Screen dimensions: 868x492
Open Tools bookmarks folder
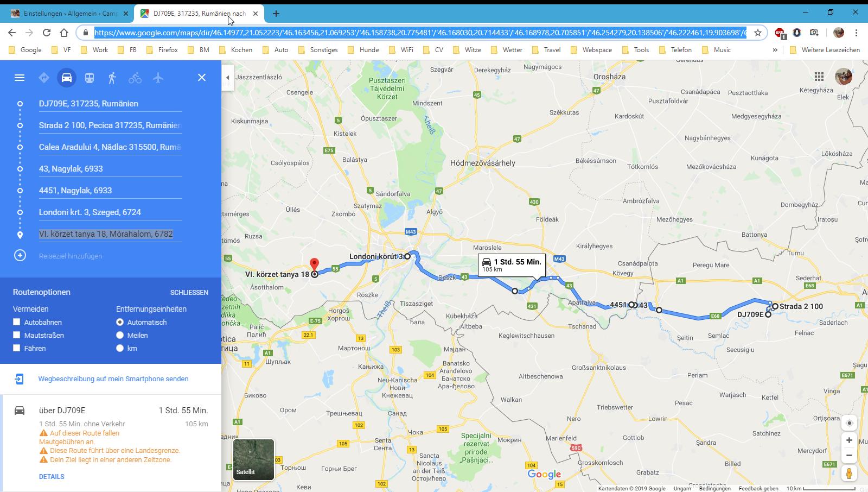(635, 50)
